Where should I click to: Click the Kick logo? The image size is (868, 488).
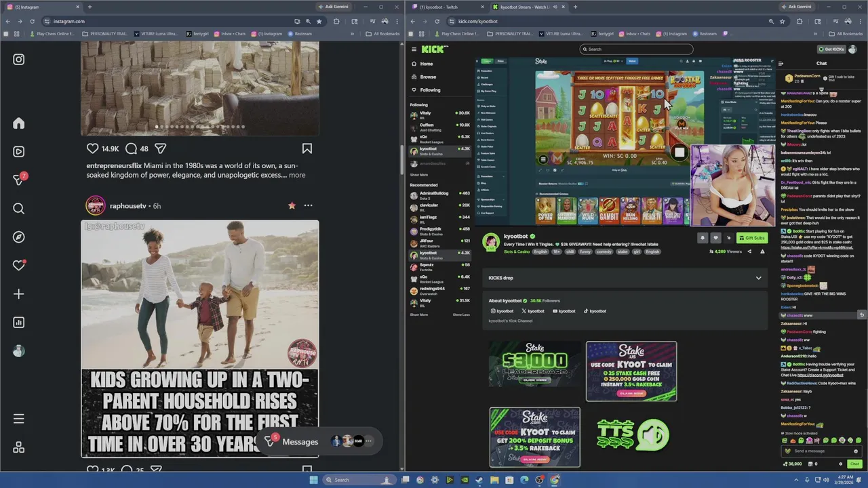click(435, 49)
